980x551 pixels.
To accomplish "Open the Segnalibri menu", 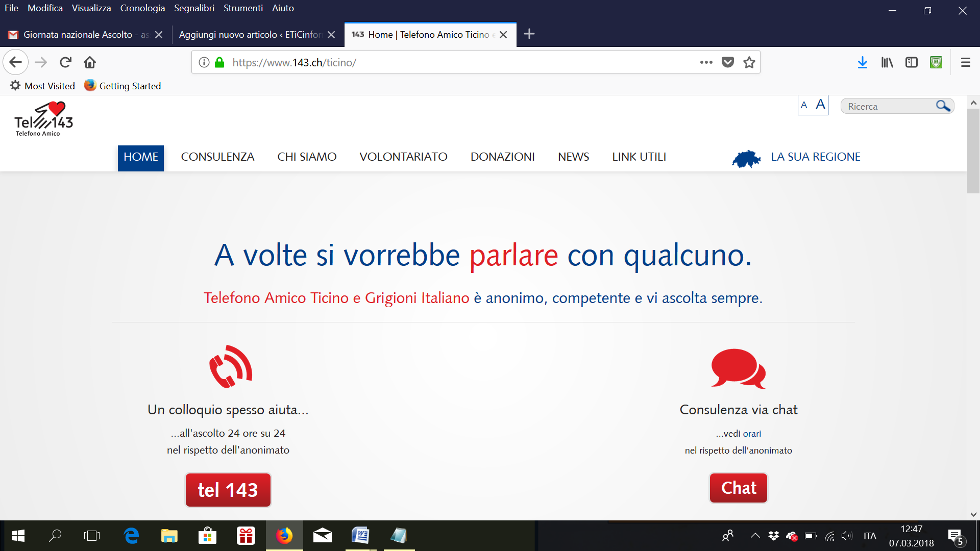I will coord(194,8).
